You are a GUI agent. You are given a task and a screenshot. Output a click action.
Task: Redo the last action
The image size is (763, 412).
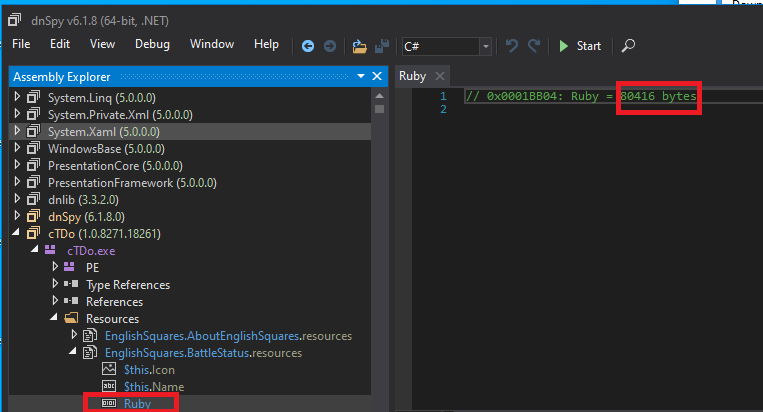pos(534,46)
